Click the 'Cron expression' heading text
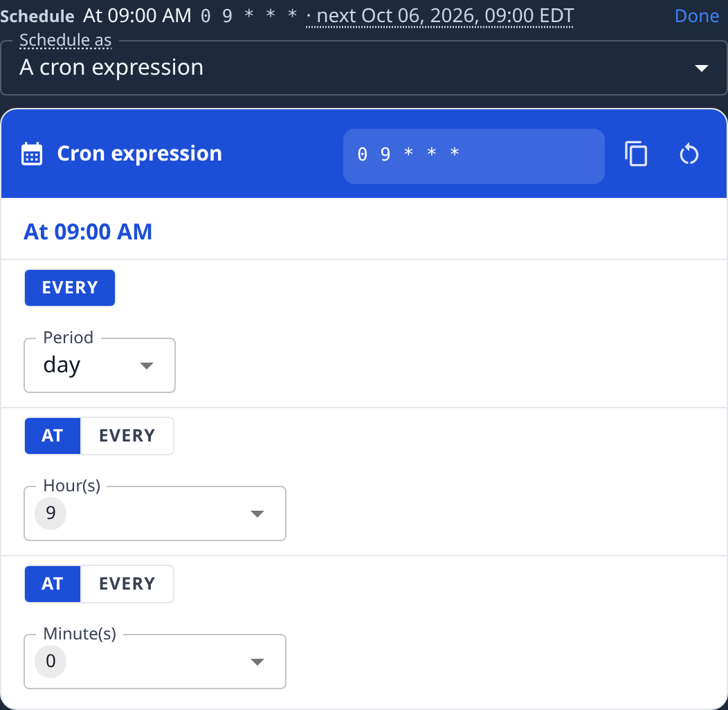The width and height of the screenshot is (728, 710). pos(139,154)
